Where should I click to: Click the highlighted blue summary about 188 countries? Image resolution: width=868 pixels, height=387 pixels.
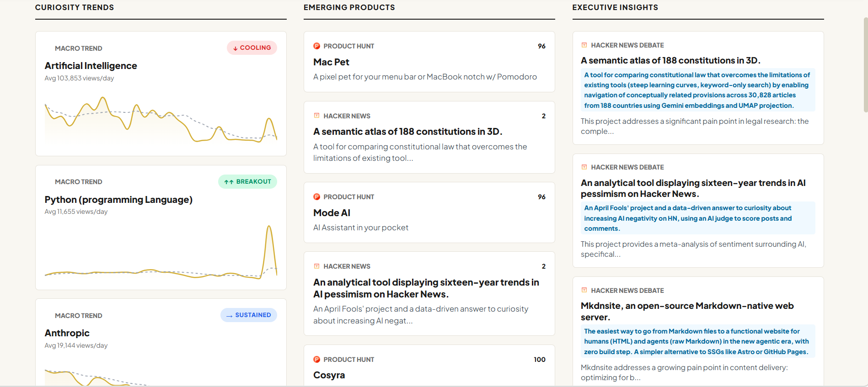(x=698, y=90)
